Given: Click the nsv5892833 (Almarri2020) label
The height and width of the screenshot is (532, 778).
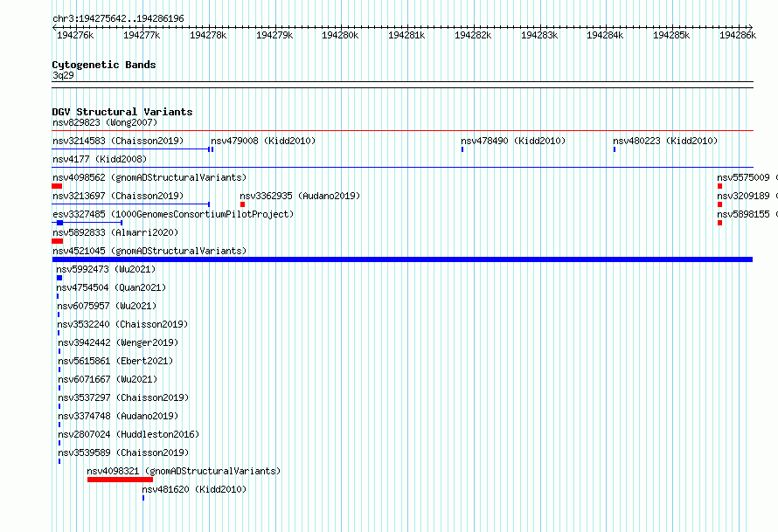Looking at the screenshot, I should click(x=115, y=232).
